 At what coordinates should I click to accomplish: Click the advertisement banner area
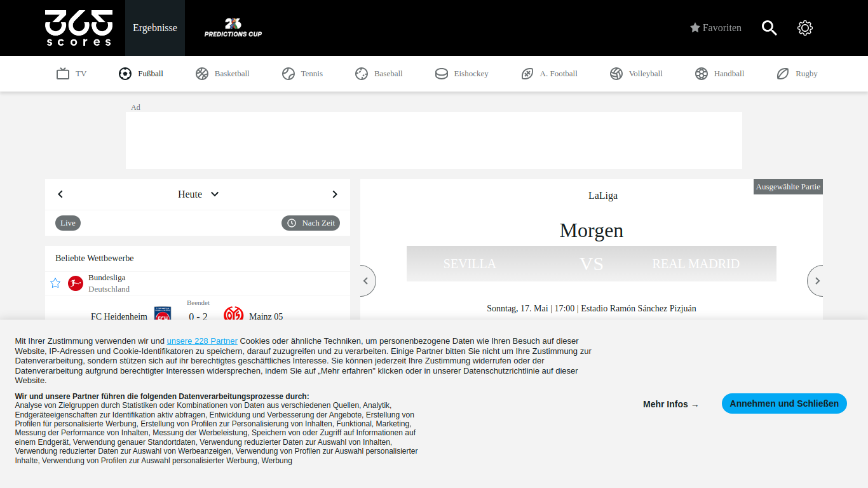434,140
